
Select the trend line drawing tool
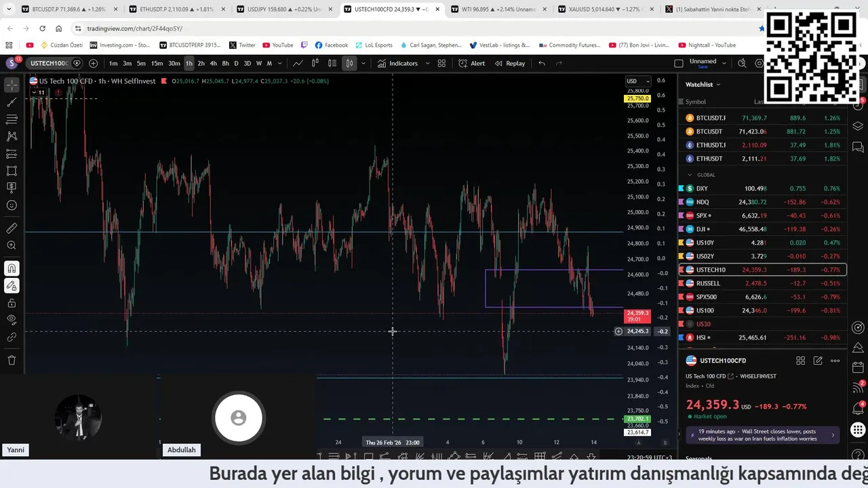12,102
